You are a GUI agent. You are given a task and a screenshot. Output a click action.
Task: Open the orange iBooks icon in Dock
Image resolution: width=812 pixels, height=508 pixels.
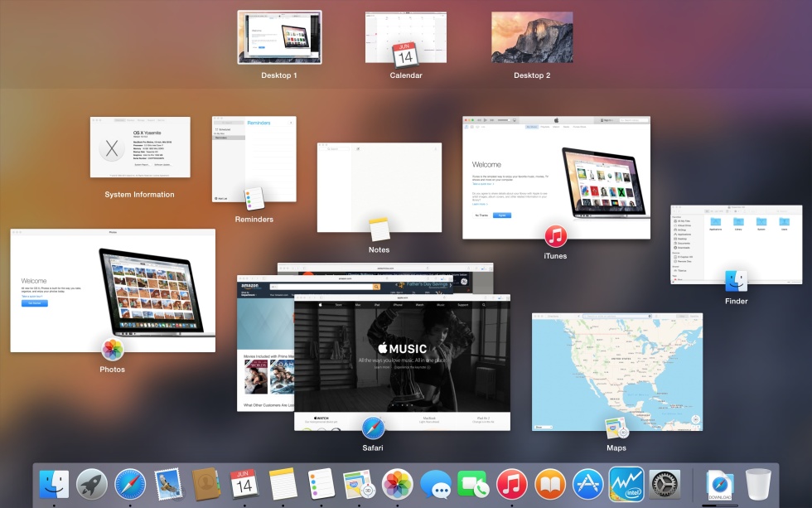(x=550, y=484)
